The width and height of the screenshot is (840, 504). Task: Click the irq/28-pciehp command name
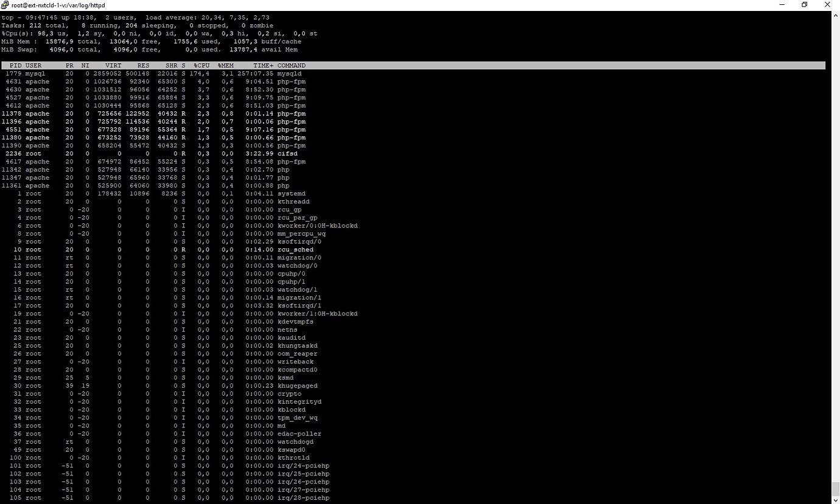[x=304, y=497]
